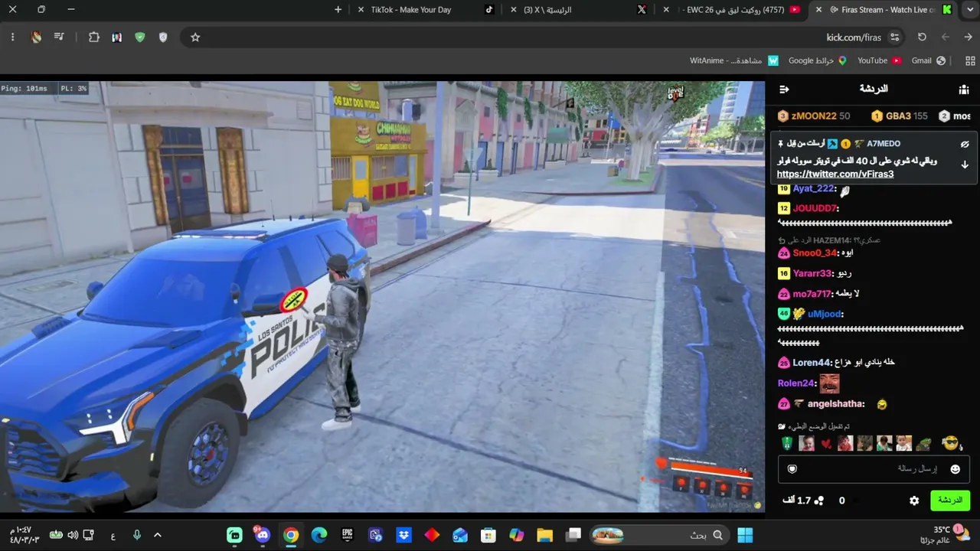Image resolution: width=980 pixels, height=551 pixels.
Task: Open the chat users list icon
Action: pyautogui.click(x=964, y=90)
